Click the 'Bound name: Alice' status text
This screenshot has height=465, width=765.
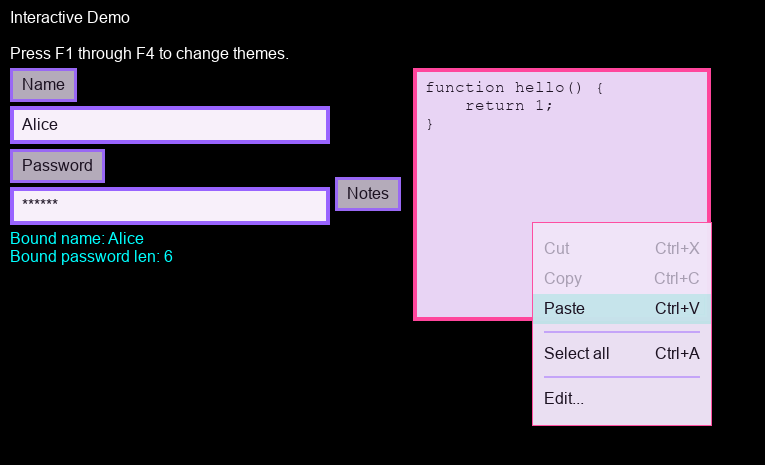(77, 238)
